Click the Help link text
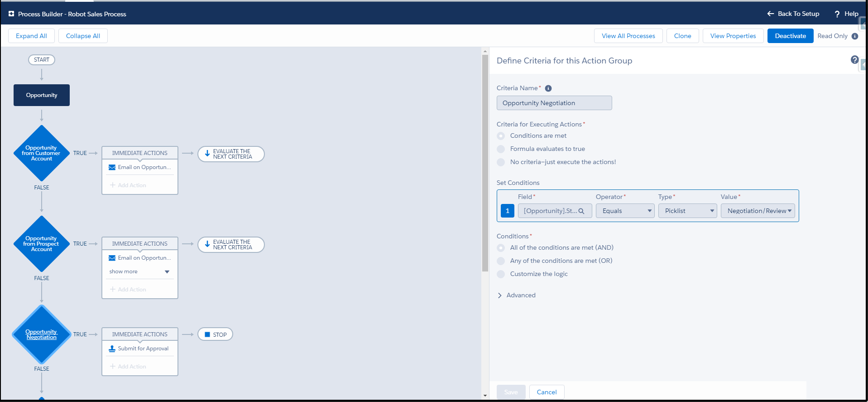This screenshot has width=868, height=402. click(x=851, y=14)
